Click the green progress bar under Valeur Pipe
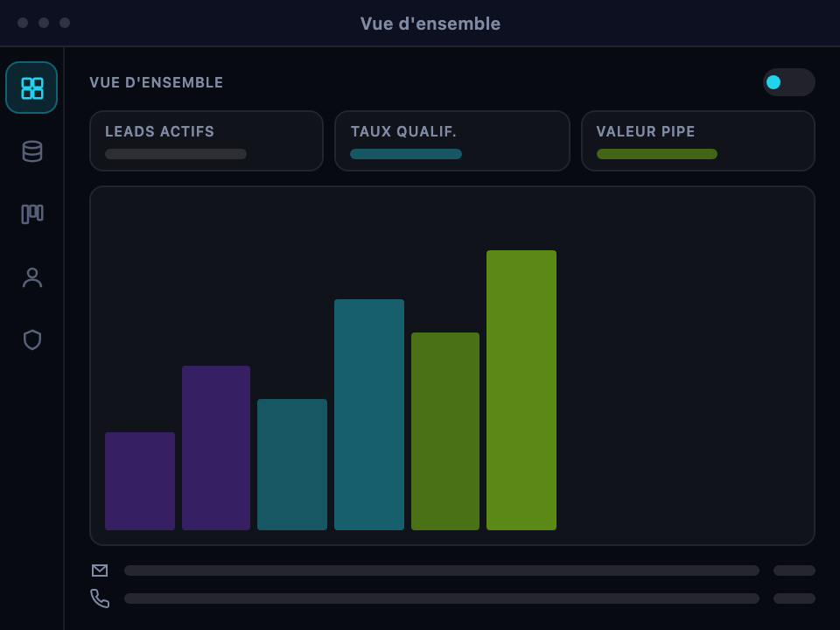Image resolution: width=840 pixels, height=630 pixels. [x=657, y=154]
